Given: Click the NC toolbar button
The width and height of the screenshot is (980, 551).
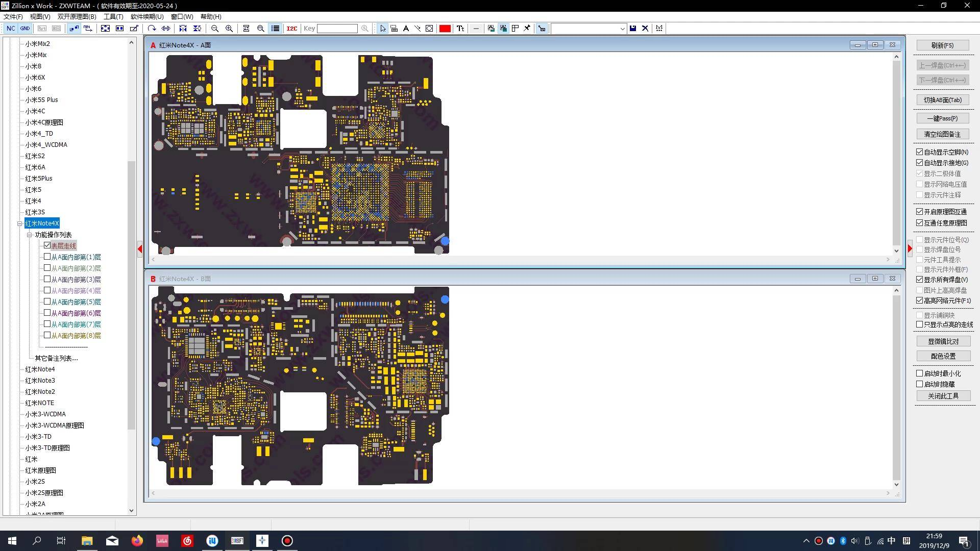Looking at the screenshot, I should tap(11, 29).
